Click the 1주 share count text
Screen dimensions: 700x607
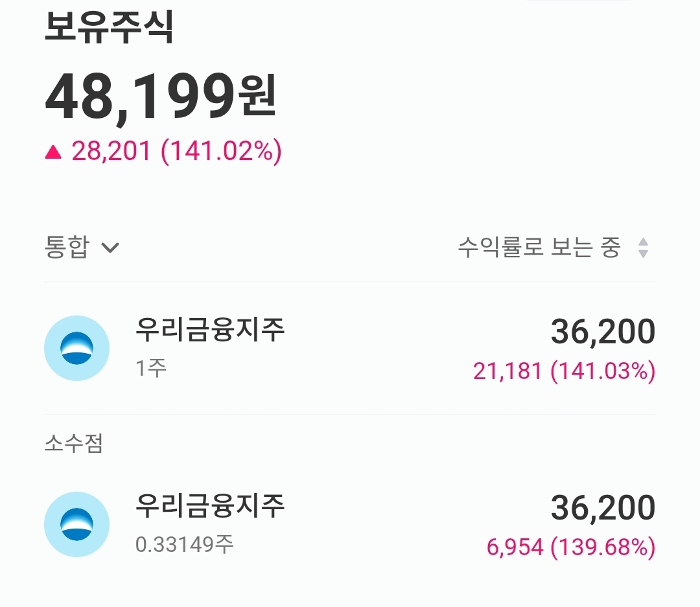(x=151, y=367)
